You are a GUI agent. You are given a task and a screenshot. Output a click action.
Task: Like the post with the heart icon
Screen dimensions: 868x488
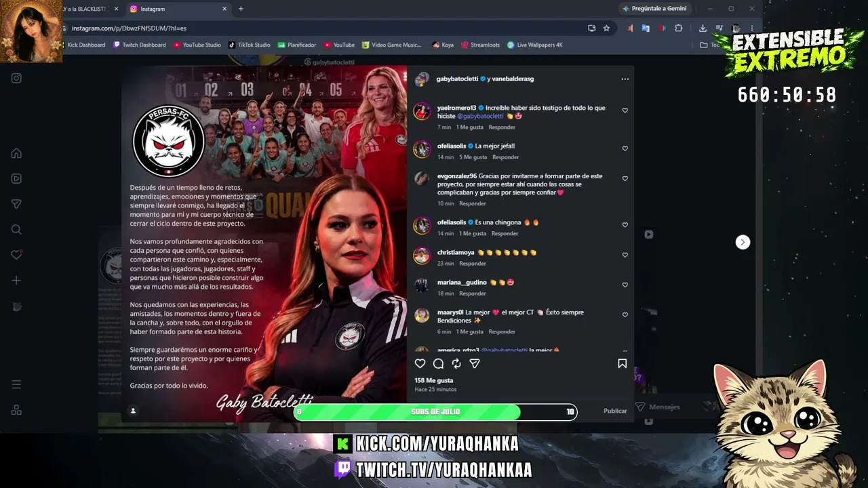pyautogui.click(x=420, y=364)
